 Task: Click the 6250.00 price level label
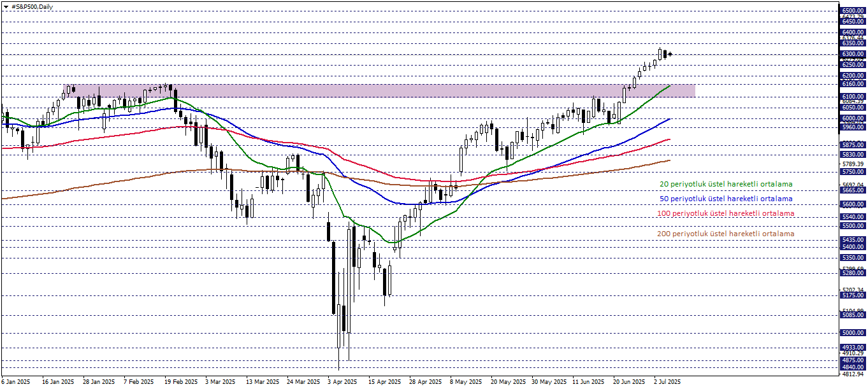[852, 65]
